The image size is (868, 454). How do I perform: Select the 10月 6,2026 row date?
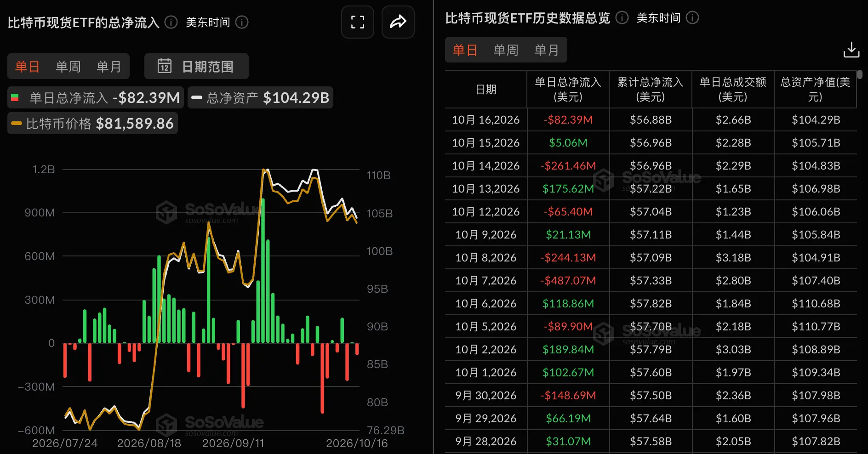click(486, 303)
